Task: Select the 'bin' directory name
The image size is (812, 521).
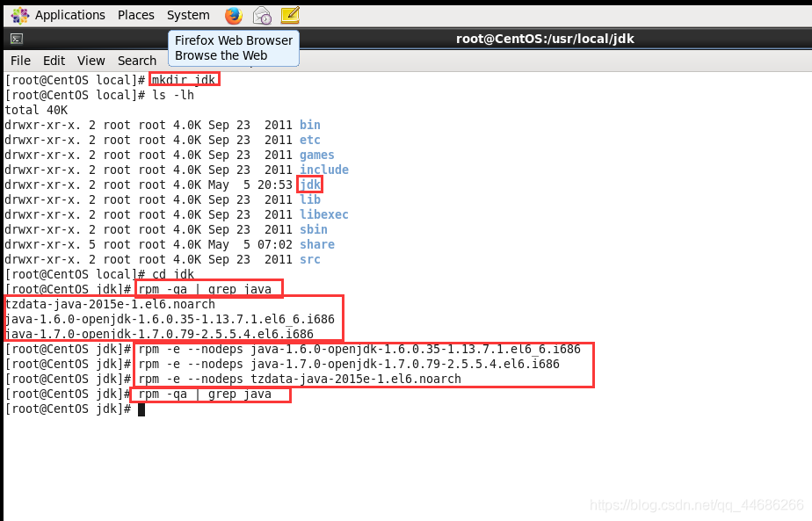Action: click(310, 125)
